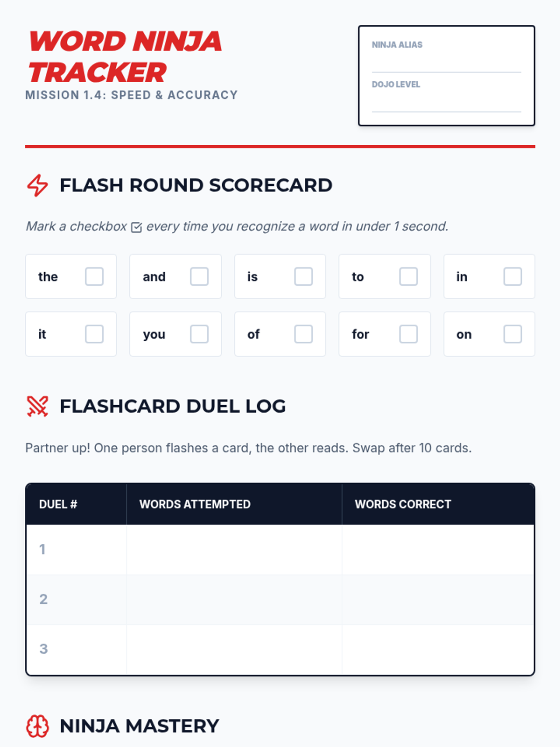Image resolution: width=560 pixels, height=747 pixels.
Task: Toggle the "for" word checkbox
Action: pyautogui.click(x=408, y=334)
